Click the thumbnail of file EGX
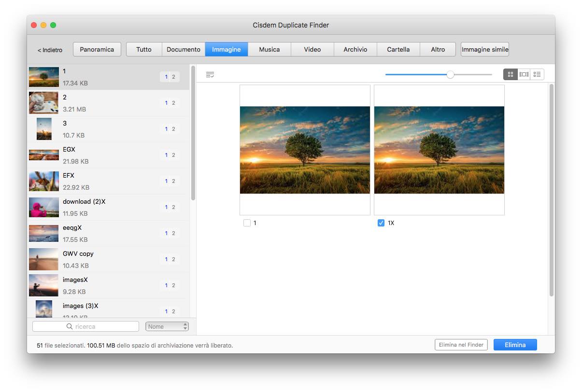 pyautogui.click(x=43, y=154)
